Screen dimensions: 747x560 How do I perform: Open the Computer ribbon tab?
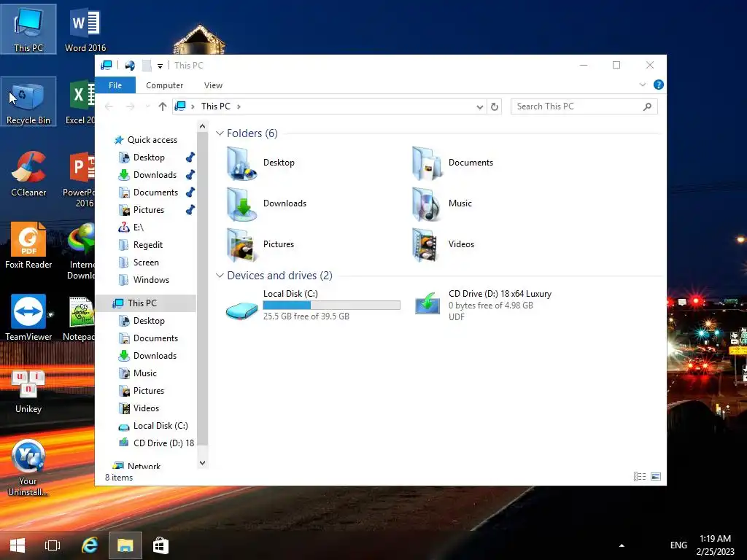164,85
